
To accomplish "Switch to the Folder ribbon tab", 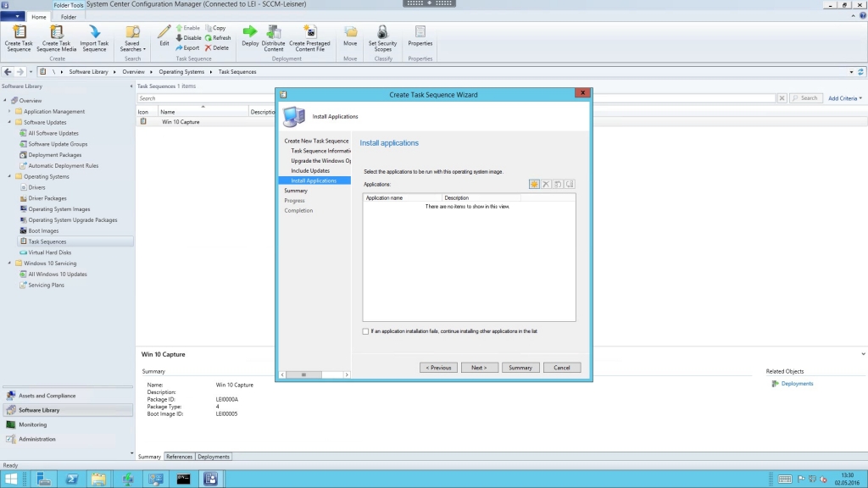I will point(69,17).
